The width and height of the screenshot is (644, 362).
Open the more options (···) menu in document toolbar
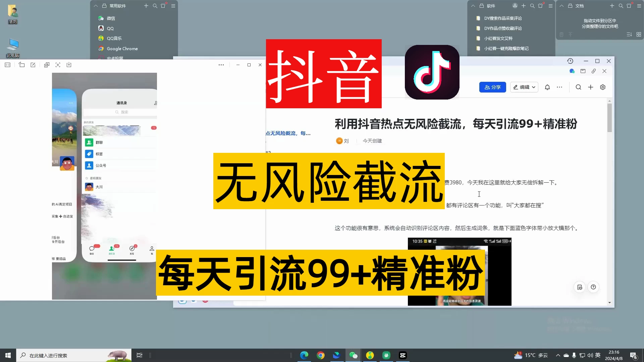[x=559, y=87]
